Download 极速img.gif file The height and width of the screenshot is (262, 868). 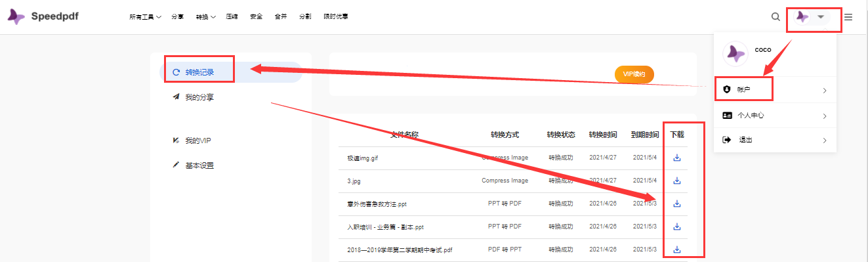677,158
